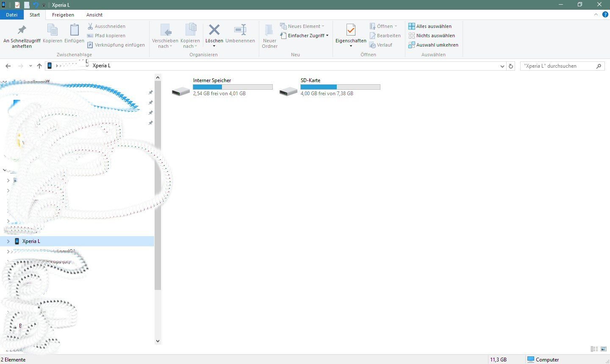Switch to large thumbnails view in status bar

[x=604, y=349]
